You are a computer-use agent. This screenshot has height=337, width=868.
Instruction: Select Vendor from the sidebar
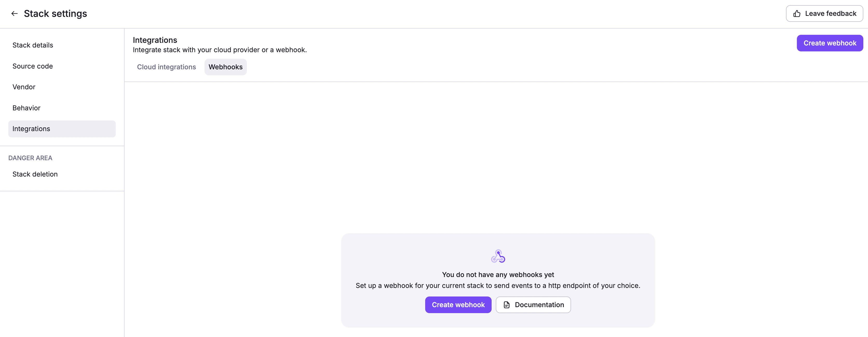point(24,87)
